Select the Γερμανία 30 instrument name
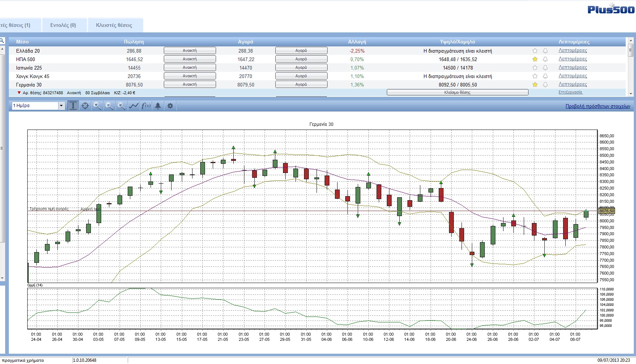 [x=29, y=85]
